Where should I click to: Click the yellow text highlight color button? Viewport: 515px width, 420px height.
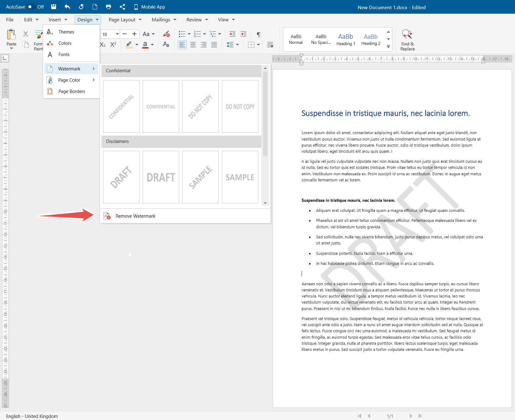[129, 45]
